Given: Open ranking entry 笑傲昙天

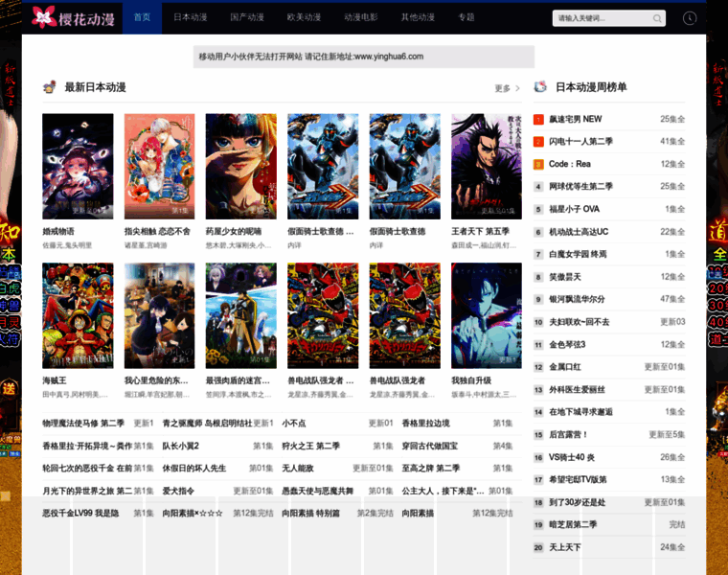Looking at the screenshot, I should point(565,277).
